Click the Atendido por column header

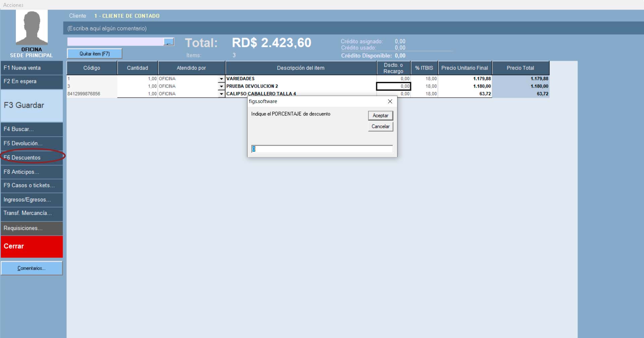192,68
